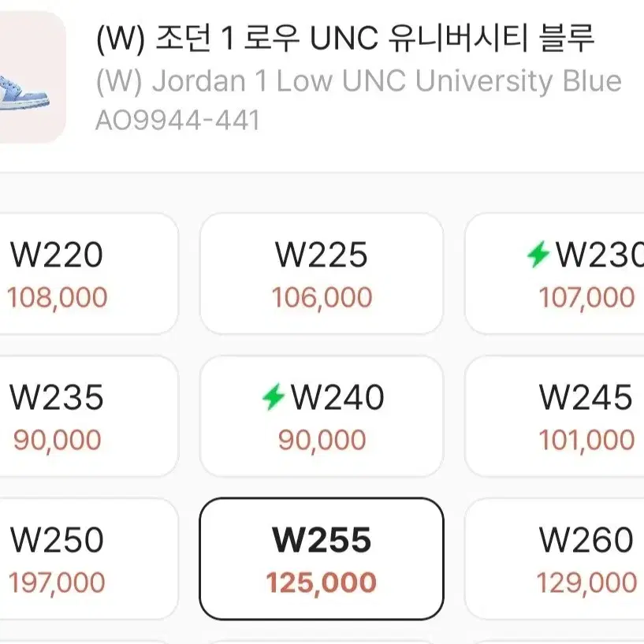
Task: Click the model number AO9944-441
Action: (177, 121)
